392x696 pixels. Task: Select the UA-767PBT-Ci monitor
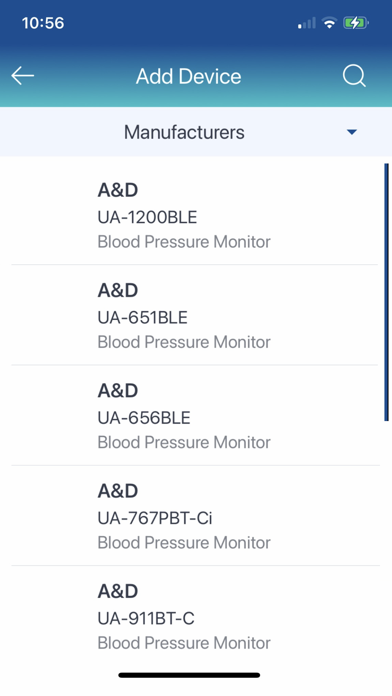(x=194, y=516)
